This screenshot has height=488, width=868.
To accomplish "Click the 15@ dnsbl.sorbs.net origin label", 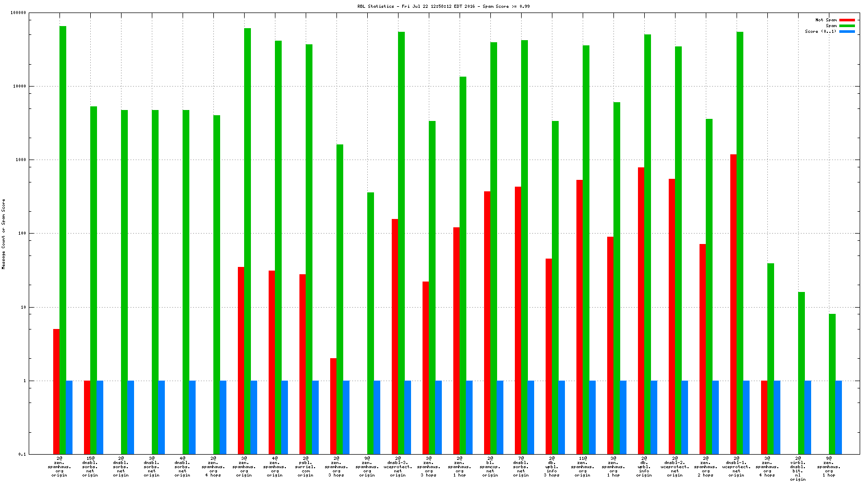I will point(90,467).
